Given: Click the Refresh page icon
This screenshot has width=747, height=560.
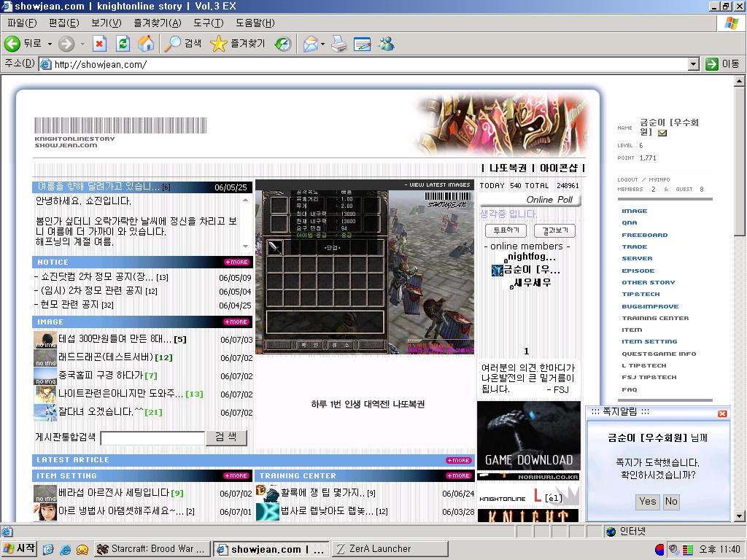Looking at the screenshot, I should click(x=123, y=44).
